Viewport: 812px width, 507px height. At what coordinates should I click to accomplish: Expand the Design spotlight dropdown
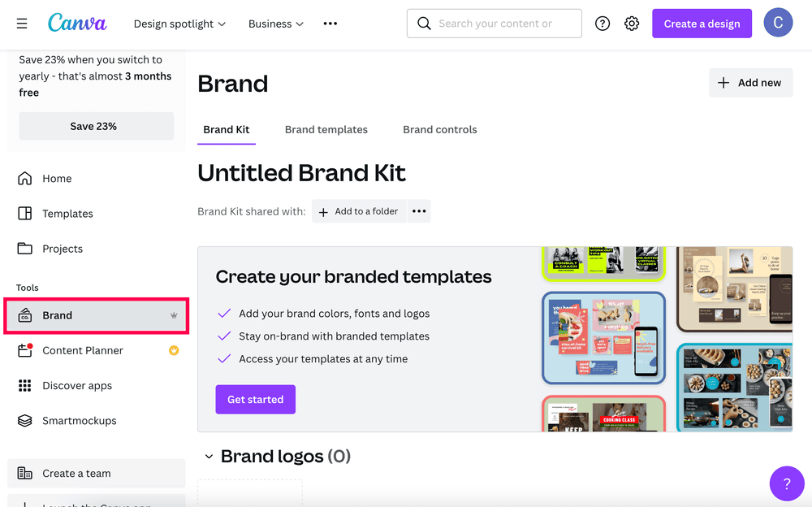coord(179,24)
